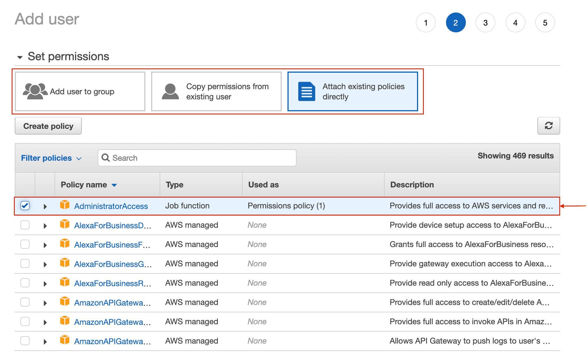Check the box for the create/edit/delete API policy
Screen dimensions: 588x364
tap(25, 302)
